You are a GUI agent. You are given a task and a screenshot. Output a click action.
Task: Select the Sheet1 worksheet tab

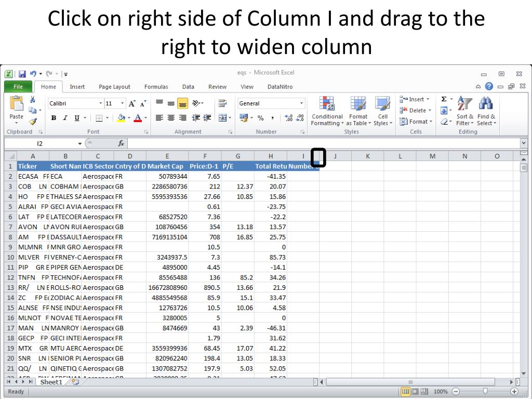pos(51,382)
